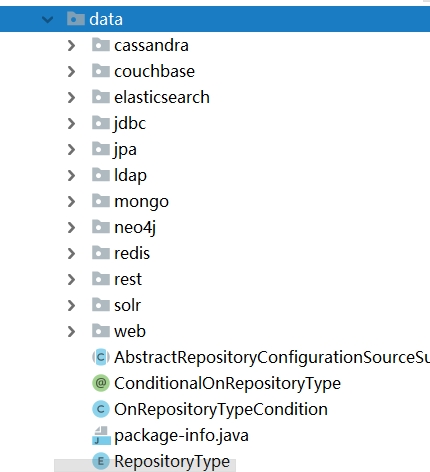Click the horizontal scrollbar thumb

coord(145,466)
